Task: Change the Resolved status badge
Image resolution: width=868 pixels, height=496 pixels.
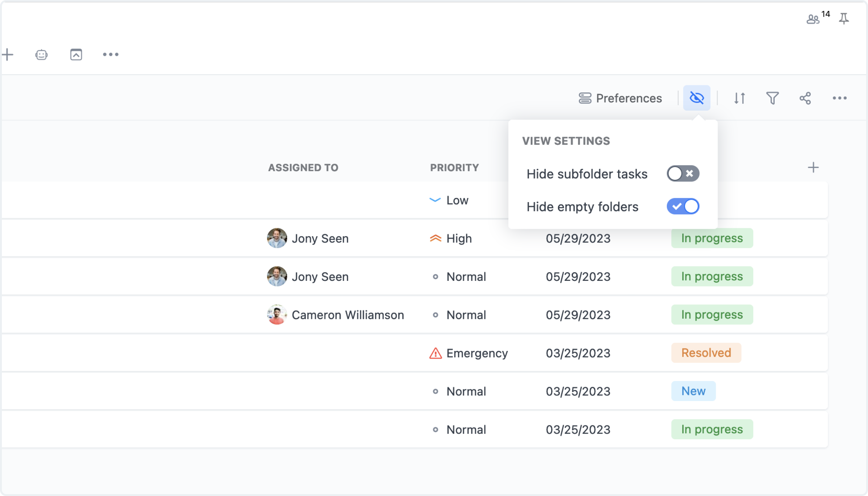Action: [706, 352]
